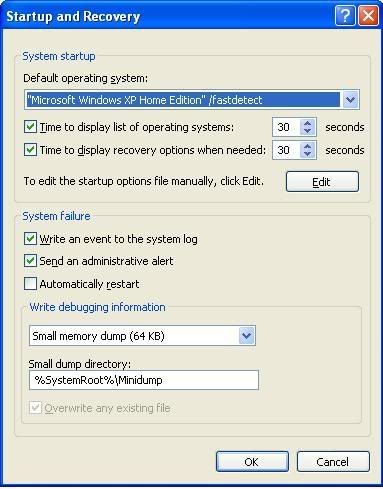Select the Windows XP Home Edition combo box
Image resolution: width=383 pixels, height=489 pixels.
coord(192,100)
